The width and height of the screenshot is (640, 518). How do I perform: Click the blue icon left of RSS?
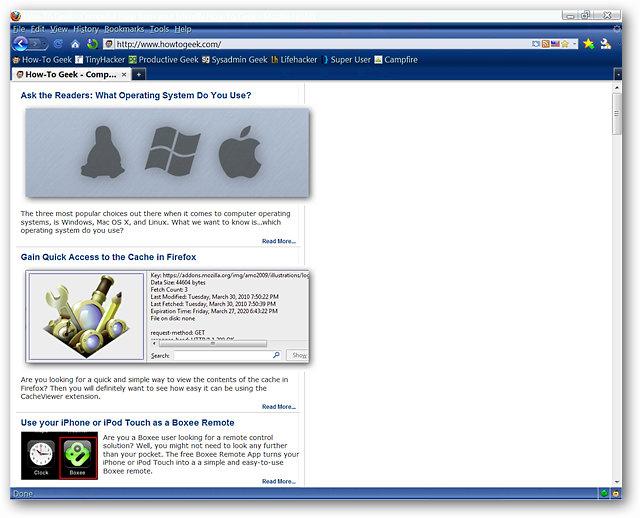pyautogui.click(x=536, y=44)
